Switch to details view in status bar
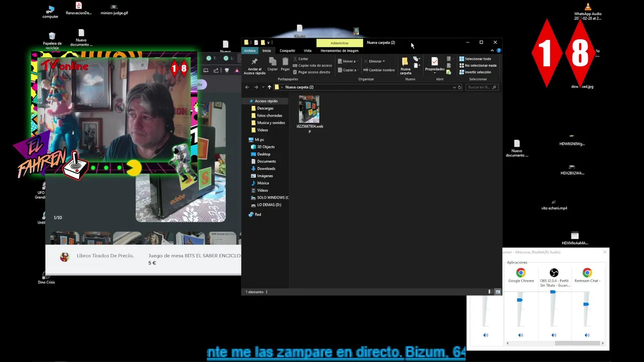 491,292
